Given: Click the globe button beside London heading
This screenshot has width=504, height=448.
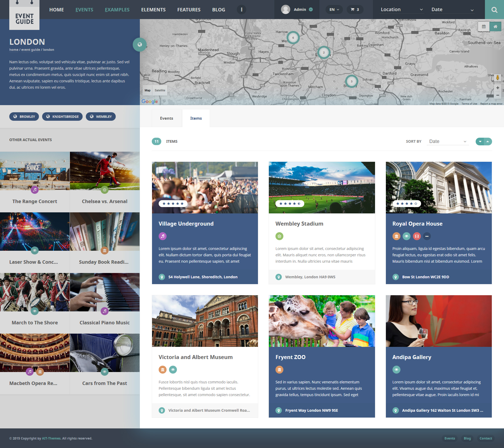Looking at the screenshot, I should [140, 44].
